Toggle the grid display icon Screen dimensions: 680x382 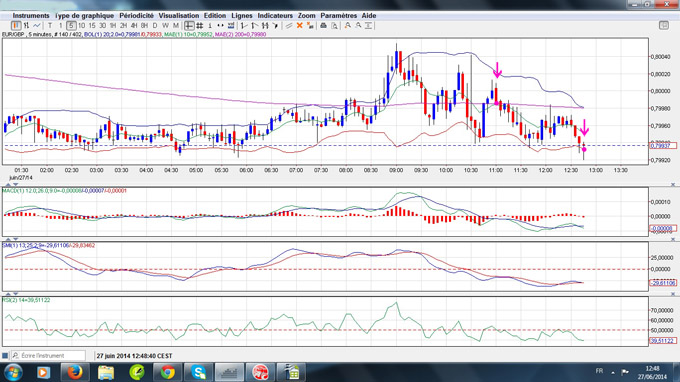[x=199, y=26]
